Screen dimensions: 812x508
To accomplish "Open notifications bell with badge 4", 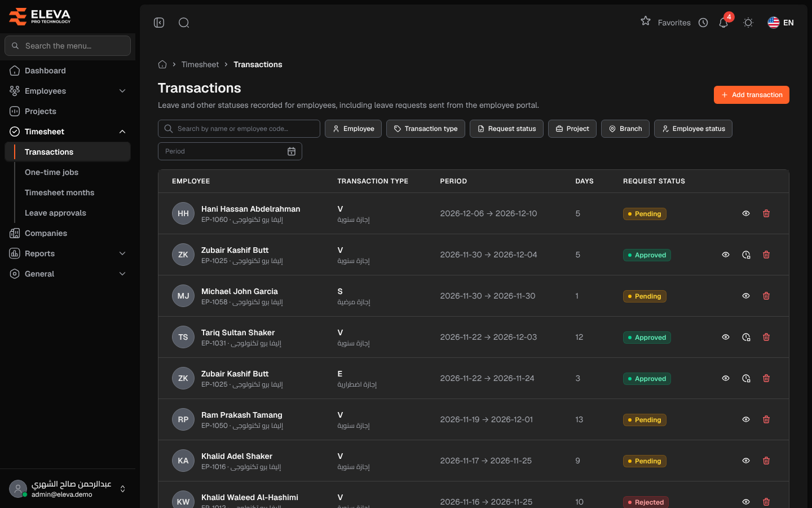I will [x=723, y=23].
